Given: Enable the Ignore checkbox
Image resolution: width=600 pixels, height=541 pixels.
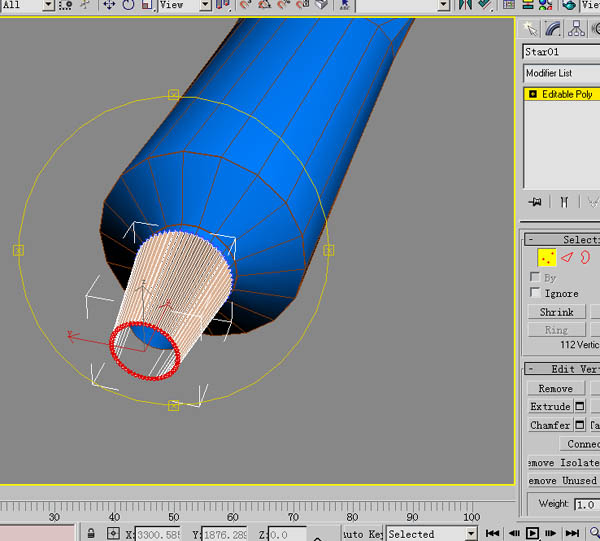Looking at the screenshot, I should 535,293.
